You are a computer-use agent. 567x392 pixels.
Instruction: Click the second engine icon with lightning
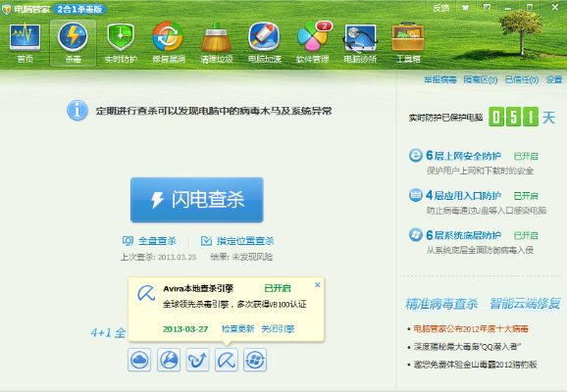pos(169,360)
